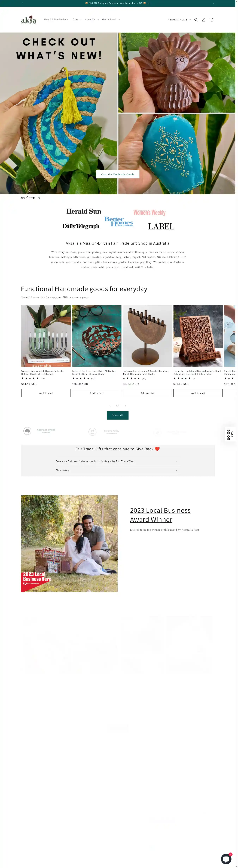The width and height of the screenshot is (238, 868).
Task: Show next announcement bar message
Action: pos(213,3)
